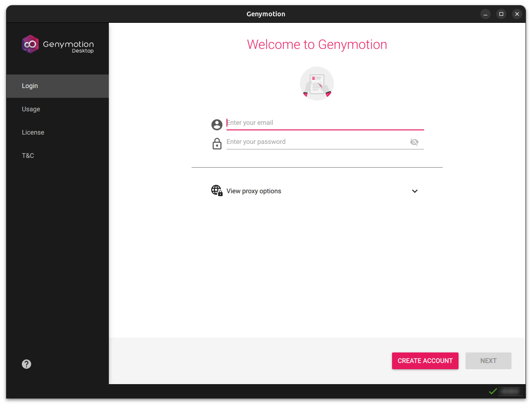Open the License section

coord(33,132)
